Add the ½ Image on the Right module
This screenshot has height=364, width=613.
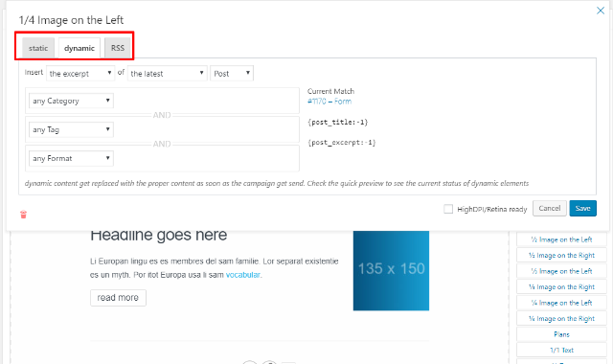[561, 256]
